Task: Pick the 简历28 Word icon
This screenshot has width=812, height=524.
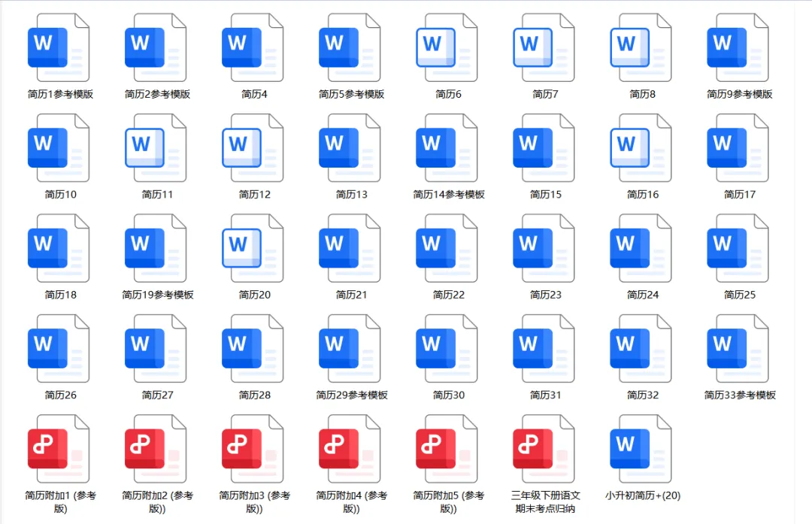Action: (253, 349)
